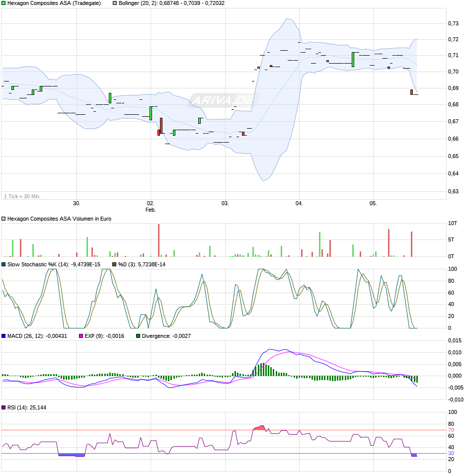Click the green Divergence legend swatch

pos(138,336)
